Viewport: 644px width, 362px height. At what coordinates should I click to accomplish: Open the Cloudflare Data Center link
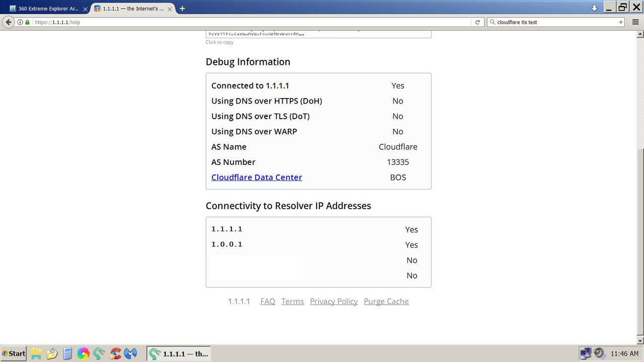[x=257, y=177]
